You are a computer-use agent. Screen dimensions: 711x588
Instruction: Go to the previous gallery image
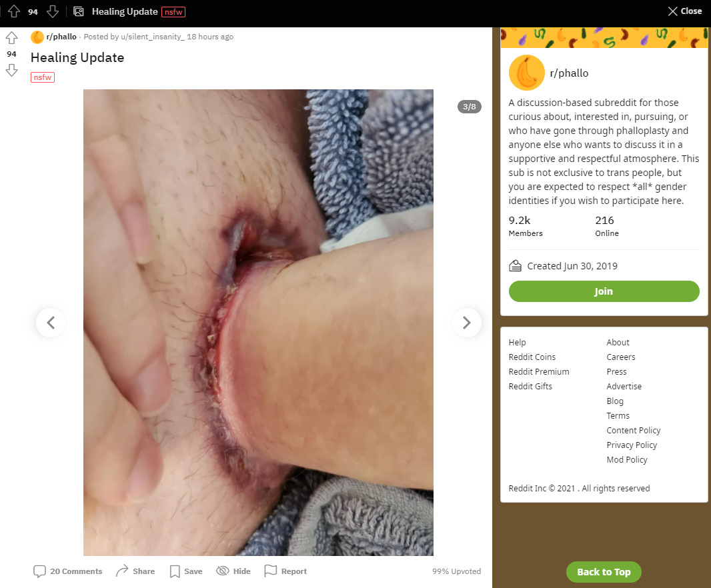(51, 323)
